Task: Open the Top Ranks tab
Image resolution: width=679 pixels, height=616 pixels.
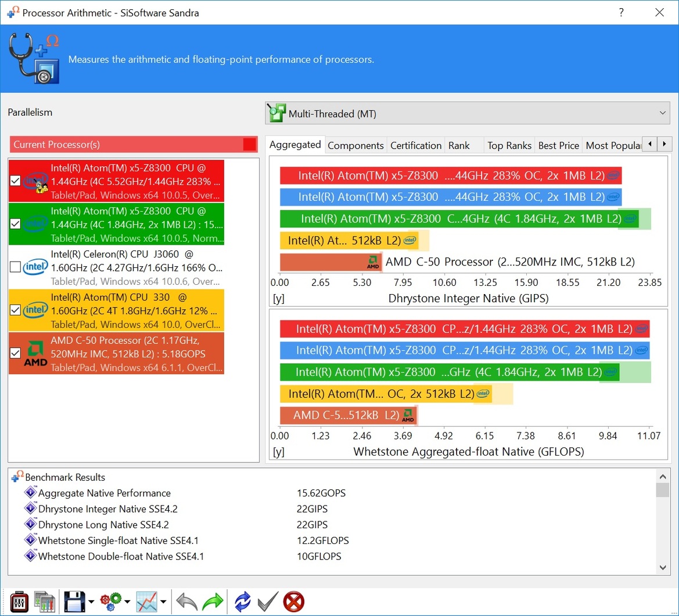Action: pos(509,145)
